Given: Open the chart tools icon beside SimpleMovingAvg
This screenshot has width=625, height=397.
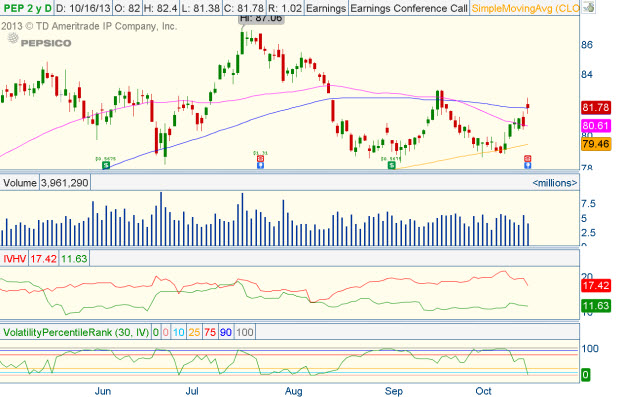Looking at the screenshot, I should coord(588,8).
